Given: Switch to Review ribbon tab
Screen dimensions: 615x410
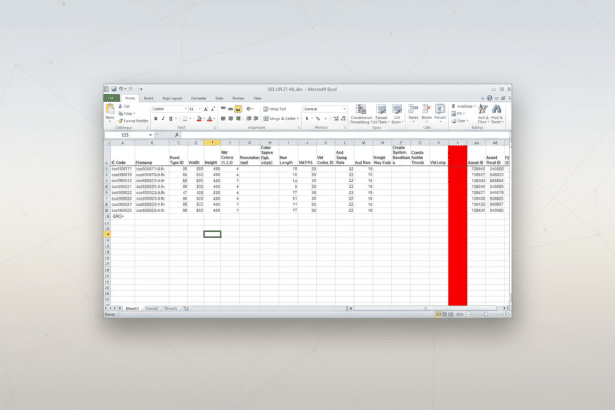Looking at the screenshot, I should (x=238, y=98).
